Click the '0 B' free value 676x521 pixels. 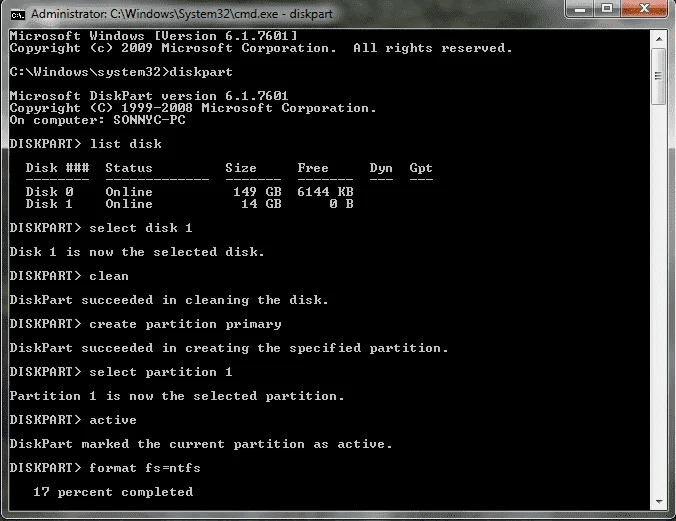pyautogui.click(x=341, y=204)
